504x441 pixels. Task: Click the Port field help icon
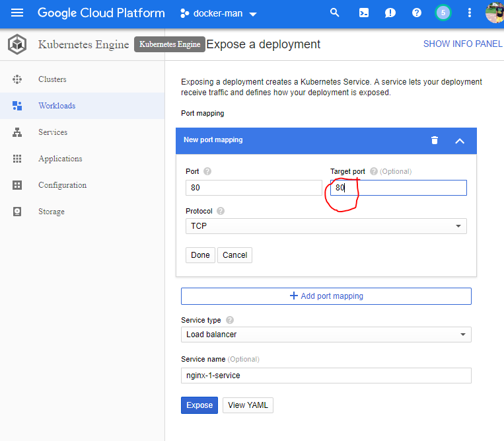[x=207, y=171]
